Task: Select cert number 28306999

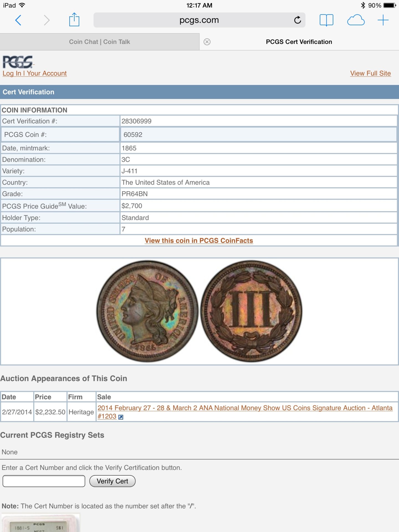Action: [136, 121]
